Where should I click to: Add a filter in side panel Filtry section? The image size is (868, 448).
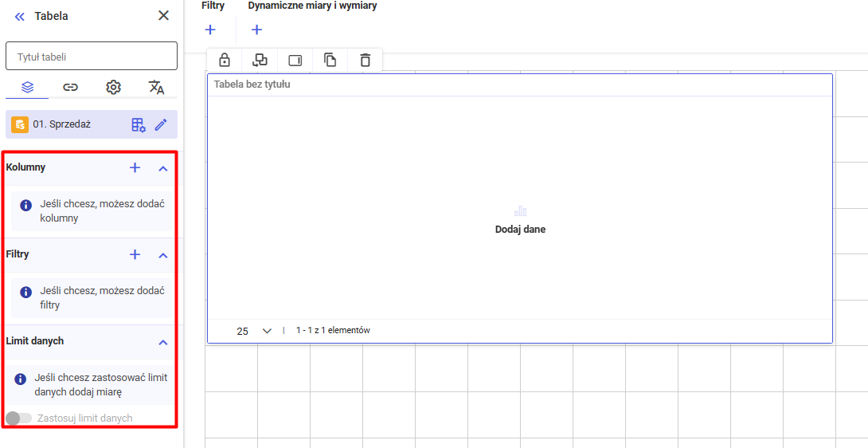(135, 254)
